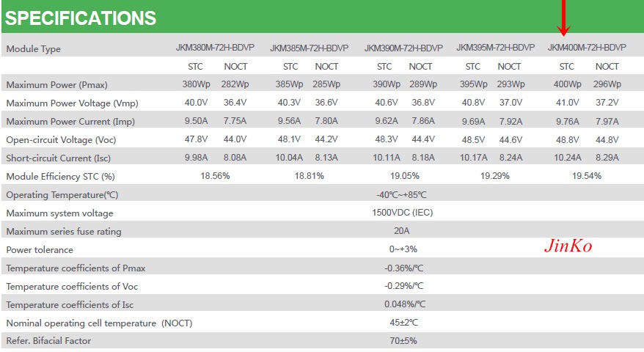
Task: Select the JKM400M-72H-BDVP column header
Action: (x=587, y=48)
